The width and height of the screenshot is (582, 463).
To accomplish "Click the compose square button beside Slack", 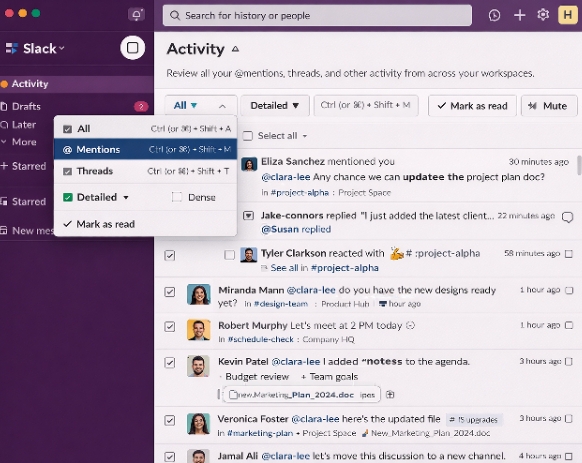I will 133,48.
